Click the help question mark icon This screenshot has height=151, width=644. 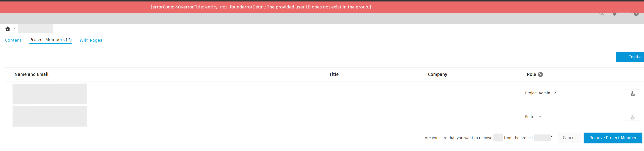636,14
